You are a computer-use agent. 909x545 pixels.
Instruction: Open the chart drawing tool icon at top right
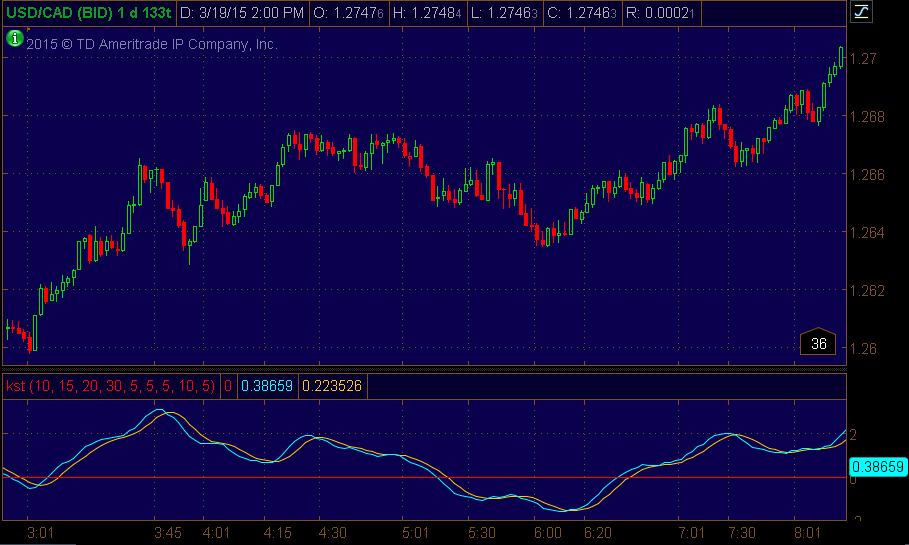(861, 13)
